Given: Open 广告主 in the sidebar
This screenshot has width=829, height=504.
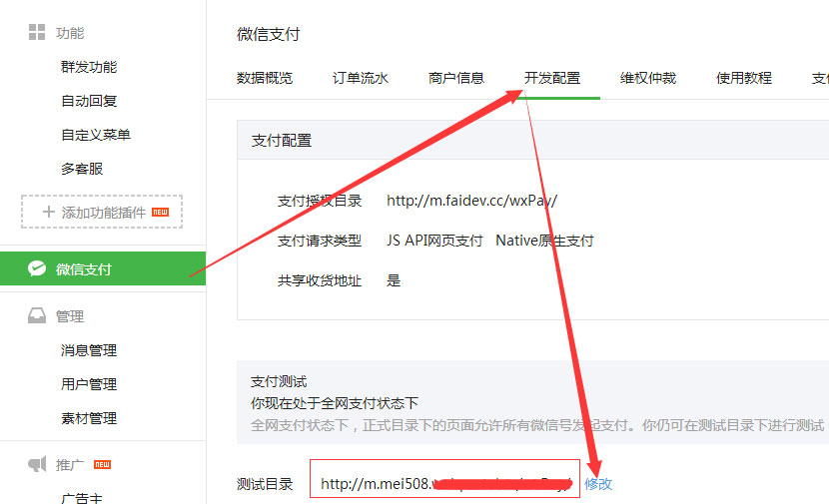Looking at the screenshot, I should (x=82, y=498).
